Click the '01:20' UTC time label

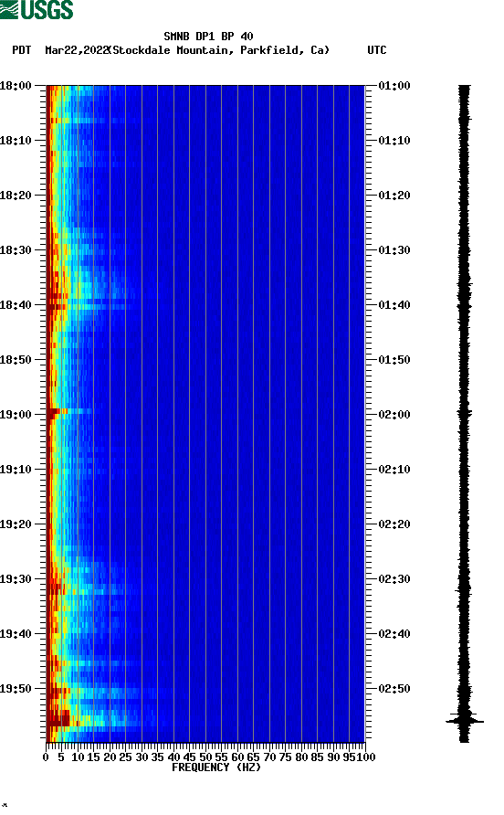tap(394, 196)
